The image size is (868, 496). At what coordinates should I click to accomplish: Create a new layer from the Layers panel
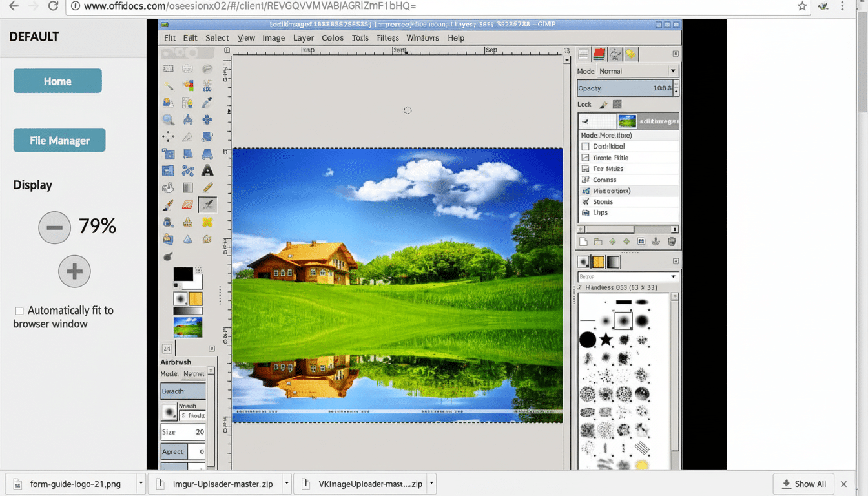click(583, 241)
